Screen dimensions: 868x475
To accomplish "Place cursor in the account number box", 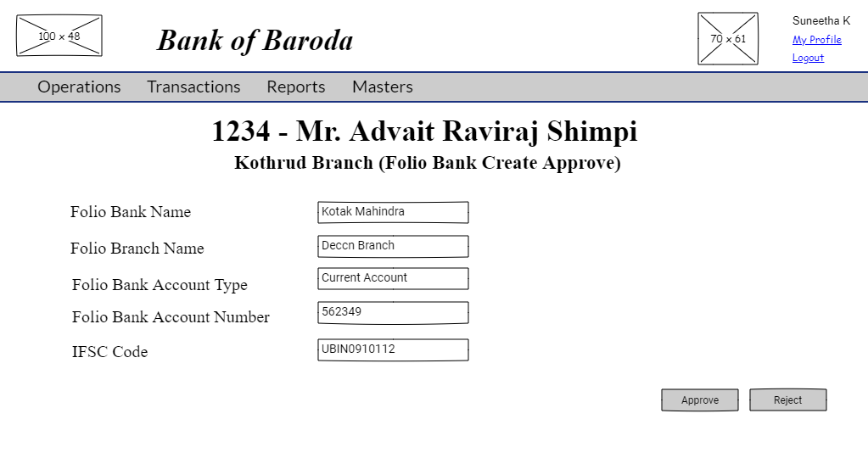I will pyautogui.click(x=393, y=312).
